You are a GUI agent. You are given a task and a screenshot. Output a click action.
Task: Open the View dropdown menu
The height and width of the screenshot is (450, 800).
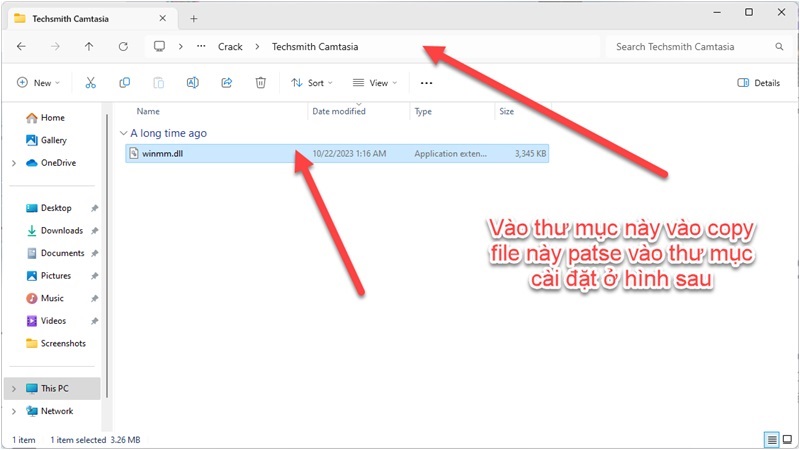click(x=375, y=83)
